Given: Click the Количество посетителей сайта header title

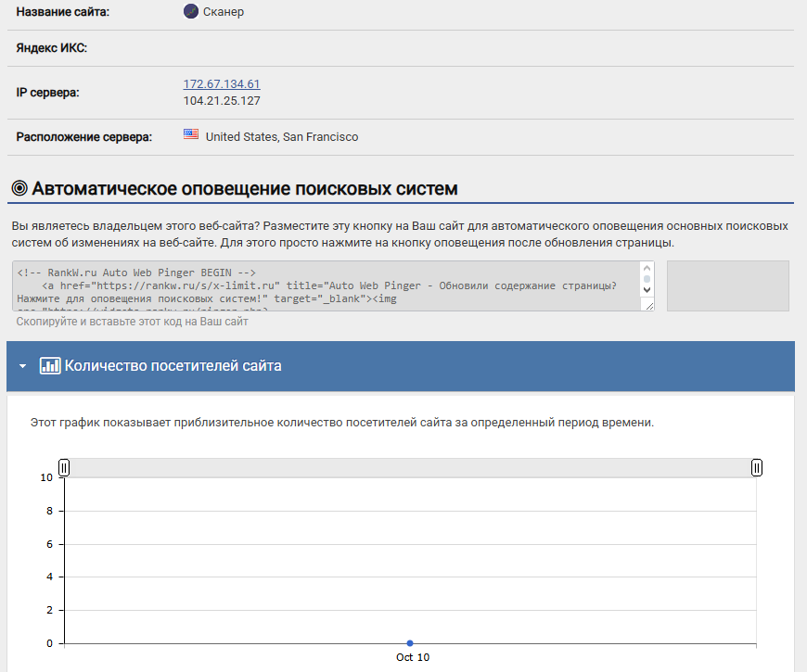Looking at the screenshot, I should pyautogui.click(x=173, y=366).
